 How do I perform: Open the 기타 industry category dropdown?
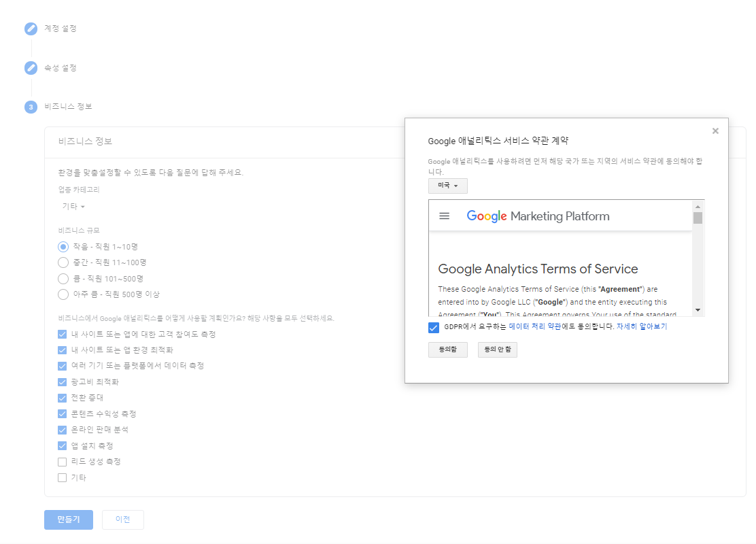(x=73, y=207)
